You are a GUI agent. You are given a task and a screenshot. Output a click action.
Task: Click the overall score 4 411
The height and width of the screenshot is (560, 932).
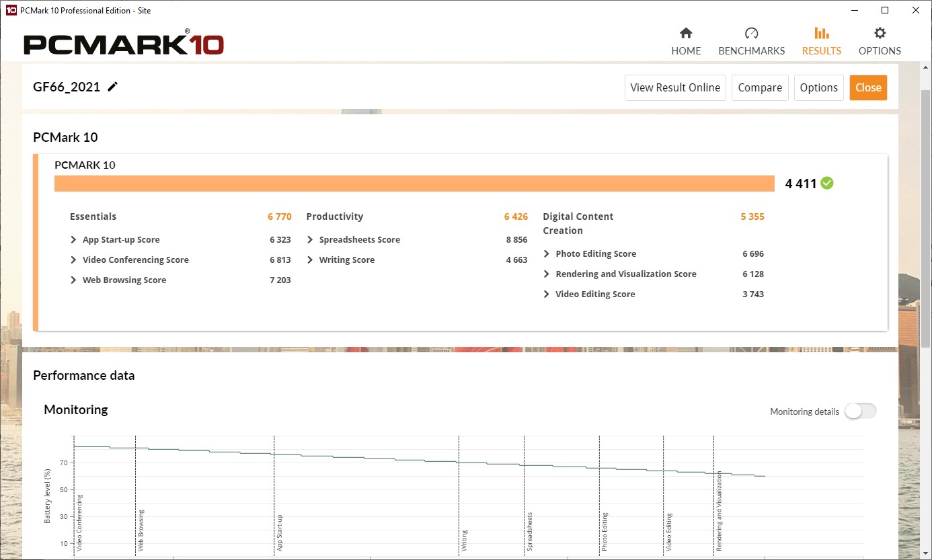point(800,183)
